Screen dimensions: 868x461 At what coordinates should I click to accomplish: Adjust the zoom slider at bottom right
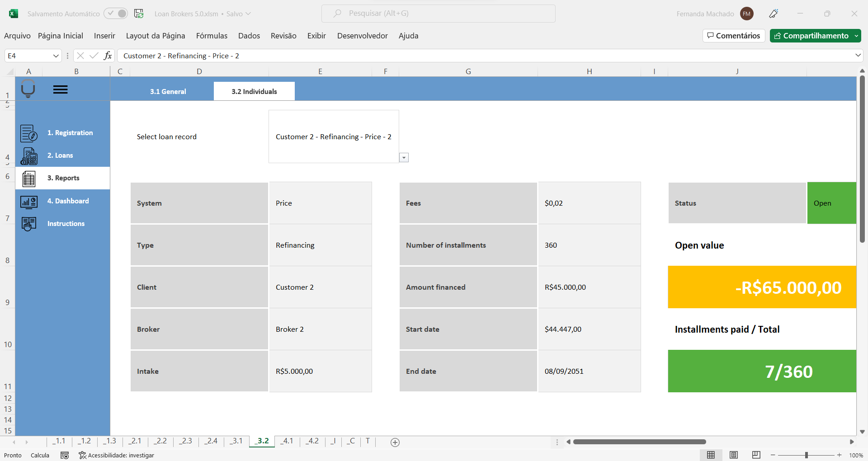pos(806,455)
